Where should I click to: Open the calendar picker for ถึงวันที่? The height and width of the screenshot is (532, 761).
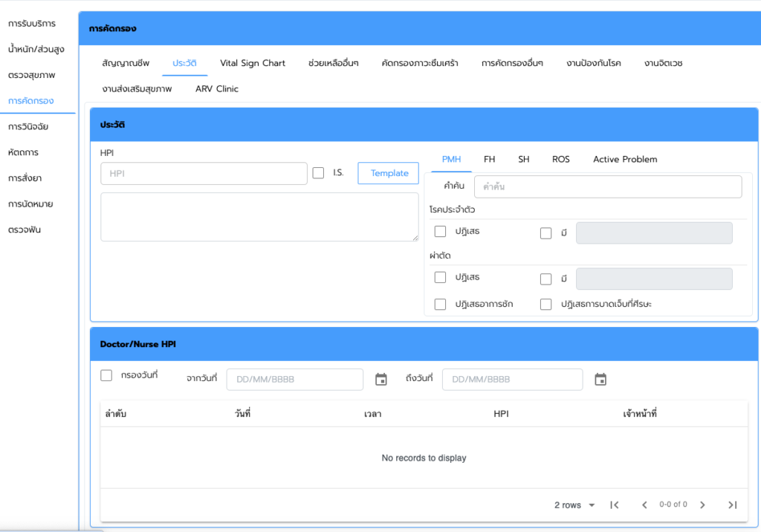click(600, 380)
